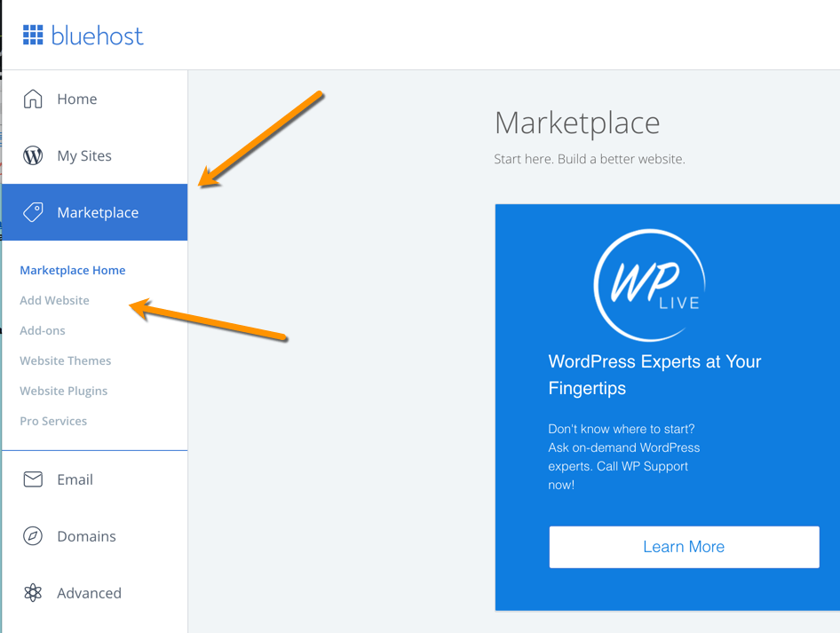Select the WordPress icon next to My Sites
The image size is (840, 633).
[35, 155]
